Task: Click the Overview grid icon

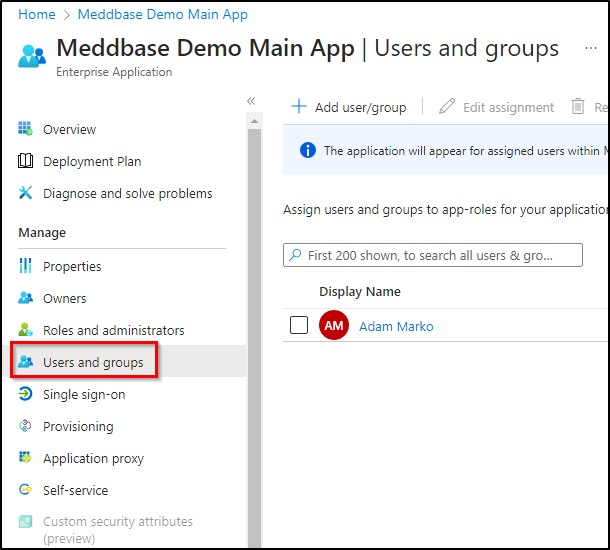Action: pos(25,128)
